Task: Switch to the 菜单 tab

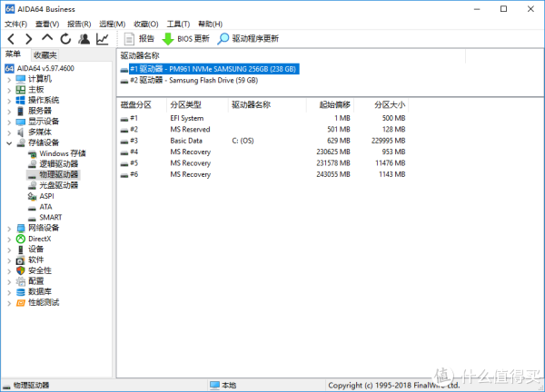Action: tap(13, 54)
